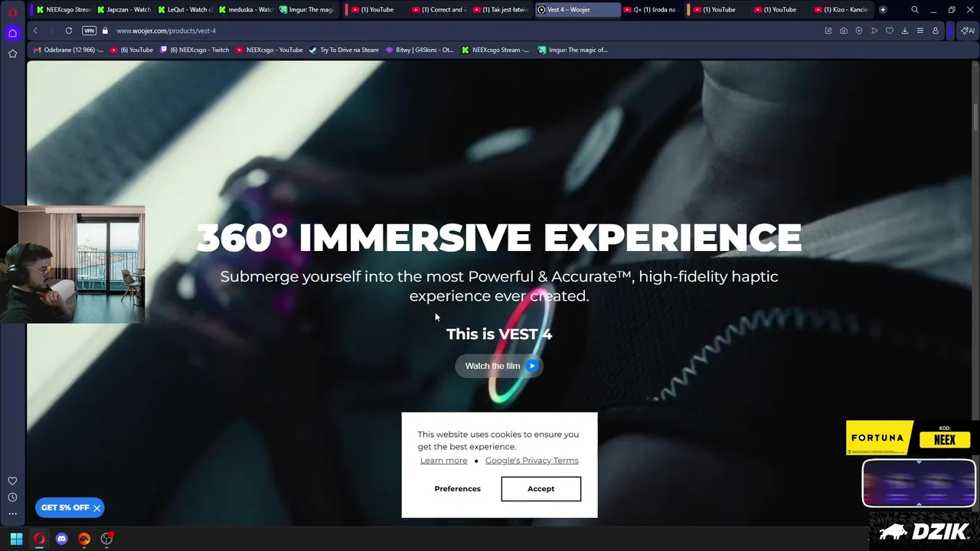Open the profile account icon

pyautogui.click(x=936, y=31)
